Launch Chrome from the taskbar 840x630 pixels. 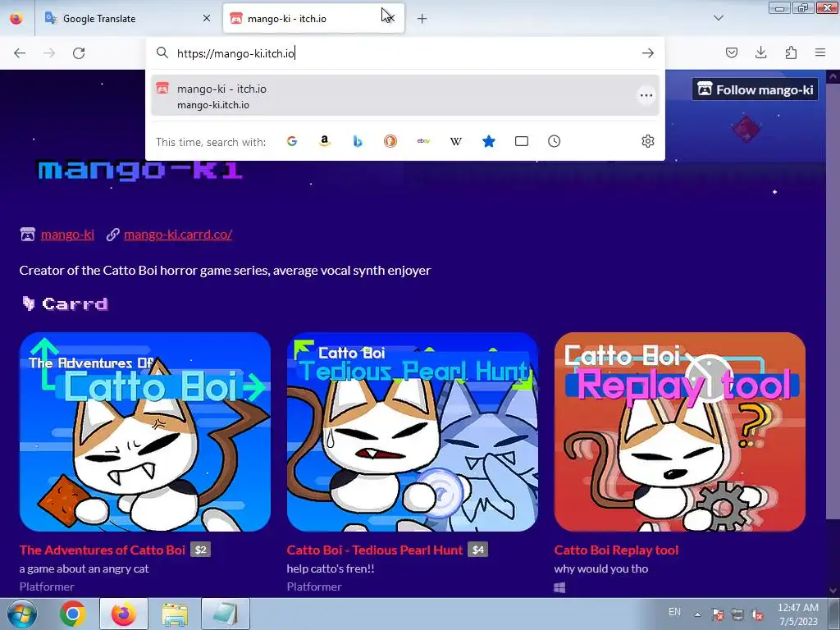tap(73, 614)
